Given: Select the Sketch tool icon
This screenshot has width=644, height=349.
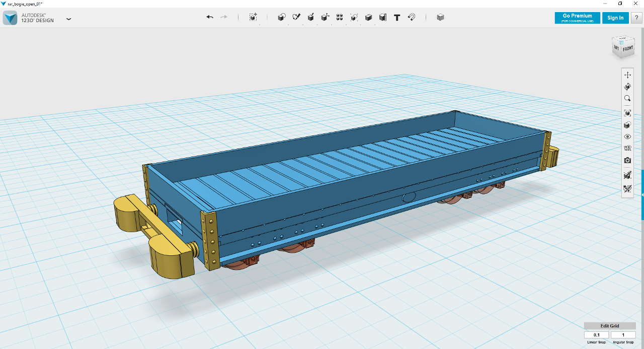Looking at the screenshot, I should tap(296, 17).
